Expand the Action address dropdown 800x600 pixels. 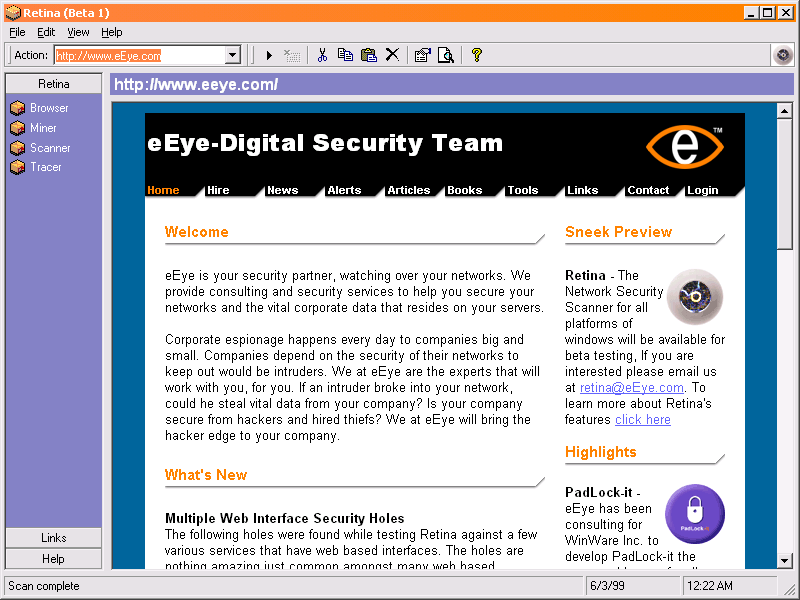(x=232, y=55)
